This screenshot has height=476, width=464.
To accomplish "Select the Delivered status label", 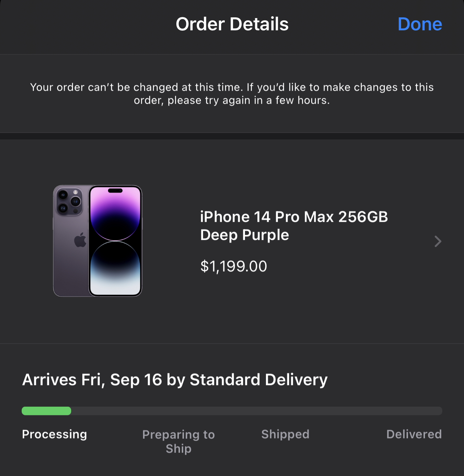I will [414, 434].
